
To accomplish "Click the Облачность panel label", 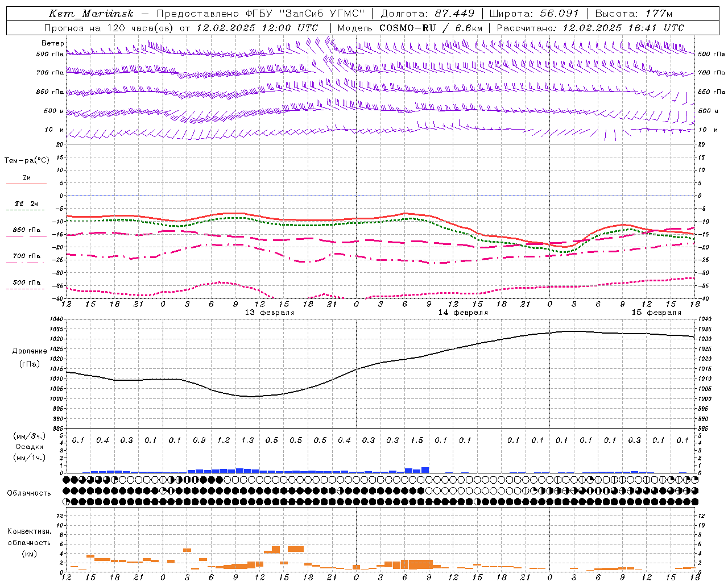I will [x=29, y=493].
